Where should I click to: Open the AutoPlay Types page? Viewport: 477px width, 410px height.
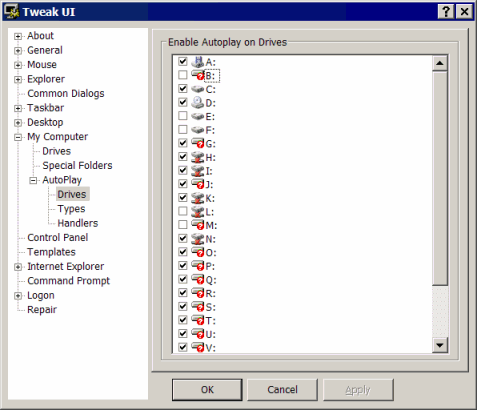(x=71, y=209)
